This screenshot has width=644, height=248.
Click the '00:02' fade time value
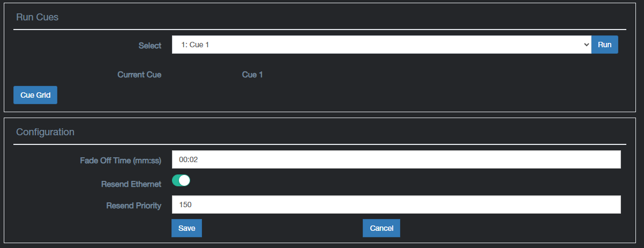[x=189, y=159]
